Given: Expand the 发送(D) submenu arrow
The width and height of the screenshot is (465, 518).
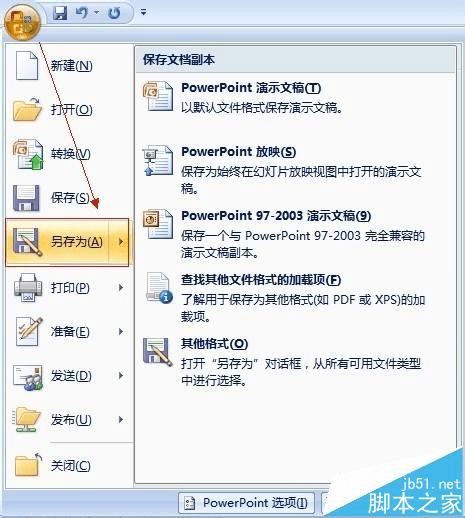Looking at the screenshot, I should pyautogui.click(x=121, y=376).
